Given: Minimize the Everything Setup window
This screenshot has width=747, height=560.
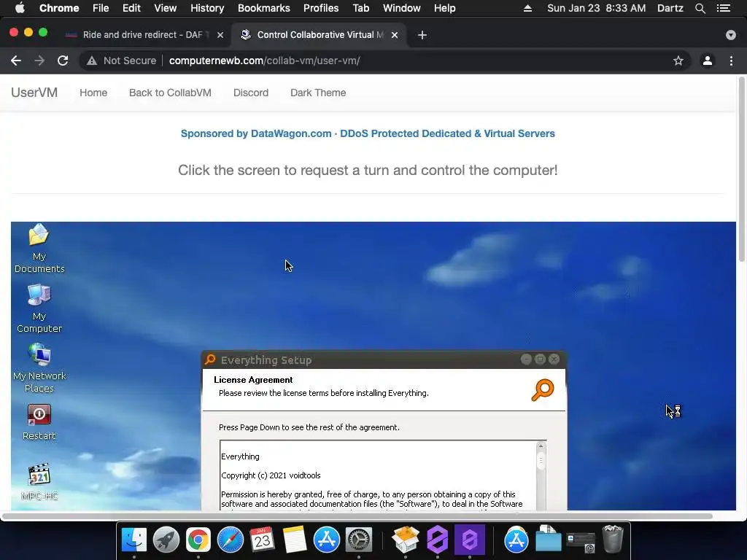Looking at the screenshot, I should [526, 359].
